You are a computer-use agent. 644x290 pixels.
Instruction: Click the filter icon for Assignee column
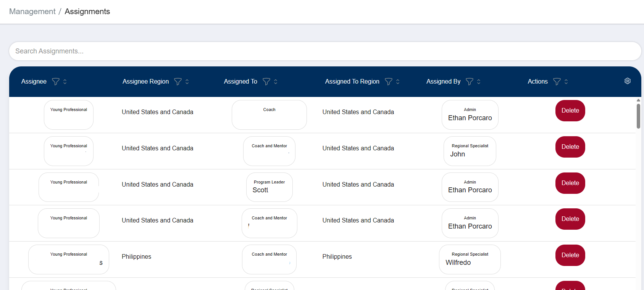click(x=56, y=82)
